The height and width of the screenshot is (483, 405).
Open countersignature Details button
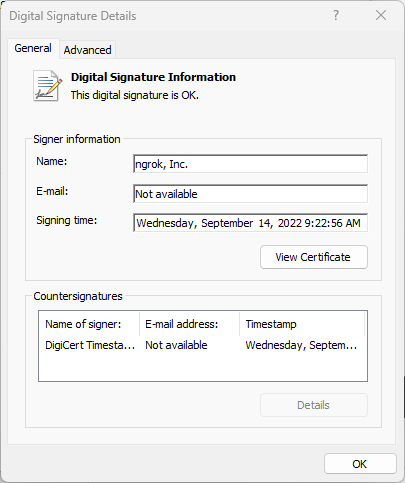pyautogui.click(x=314, y=405)
